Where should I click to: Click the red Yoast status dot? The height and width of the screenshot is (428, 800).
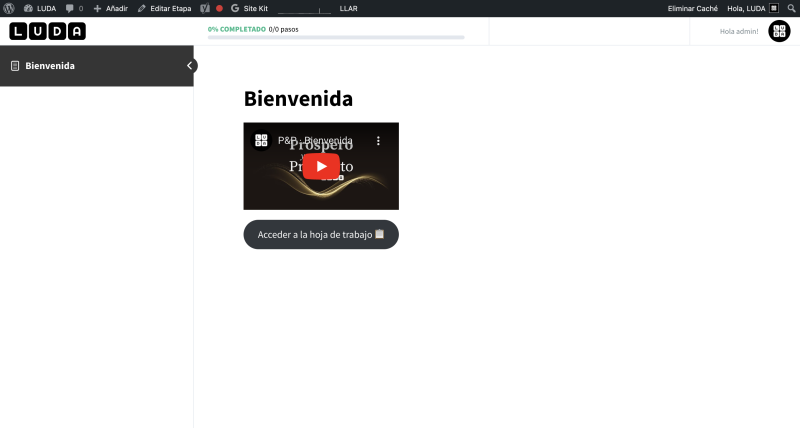coord(219,8)
